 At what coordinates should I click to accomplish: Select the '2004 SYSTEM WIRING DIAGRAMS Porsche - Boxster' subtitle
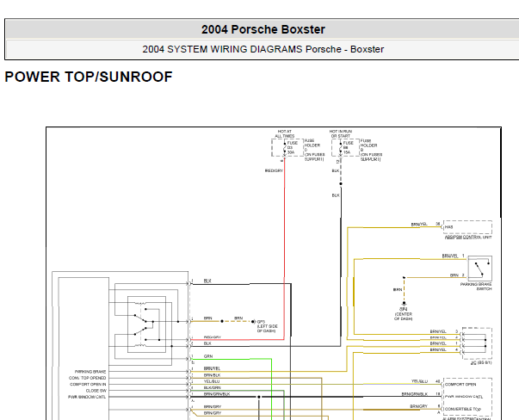pos(263,49)
